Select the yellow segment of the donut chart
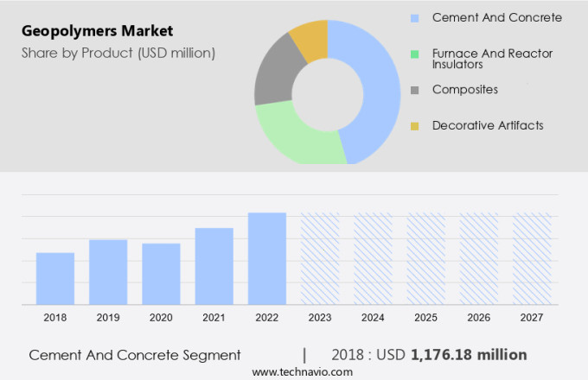 tap(310, 37)
